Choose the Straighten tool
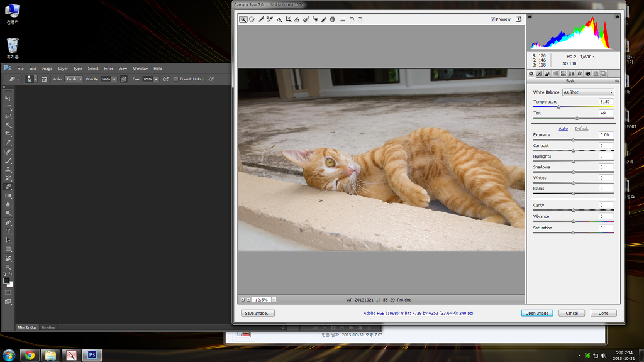The height and width of the screenshot is (362, 644). (297, 19)
